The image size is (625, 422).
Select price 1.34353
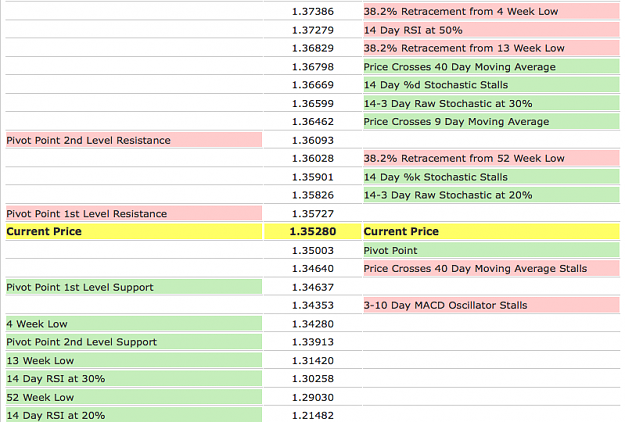coord(312,305)
